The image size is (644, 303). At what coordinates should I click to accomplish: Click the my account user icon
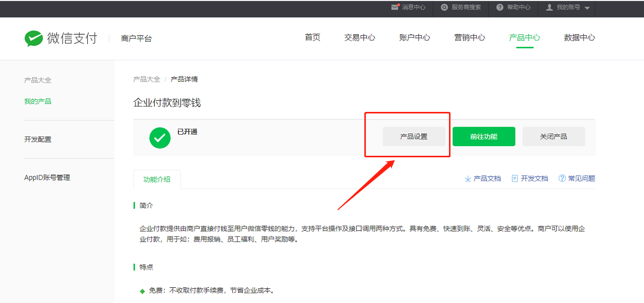(x=549, y=7)
